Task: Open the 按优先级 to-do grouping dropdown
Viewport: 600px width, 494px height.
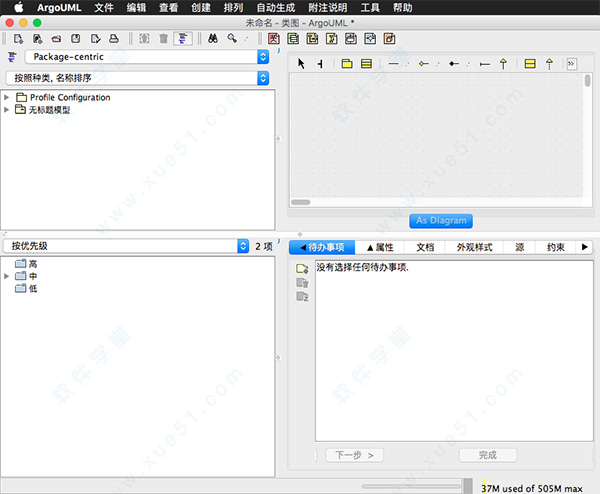Action: click(x=126, y=246)
